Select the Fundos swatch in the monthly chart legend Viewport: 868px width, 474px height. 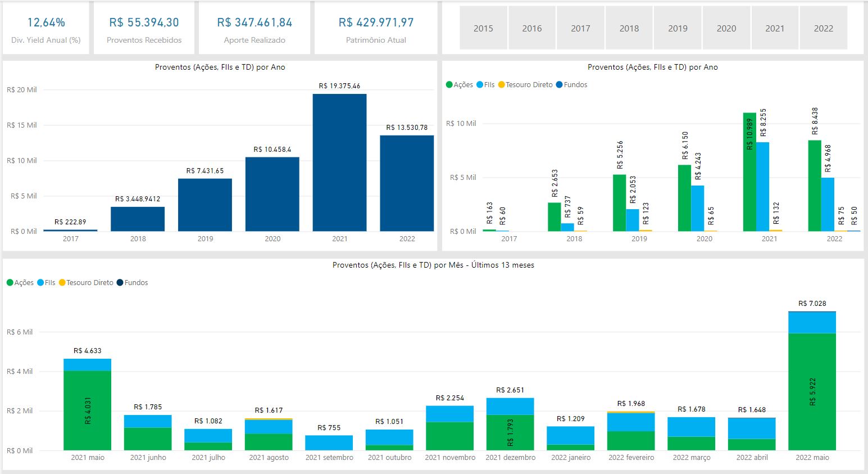(120, 283)
